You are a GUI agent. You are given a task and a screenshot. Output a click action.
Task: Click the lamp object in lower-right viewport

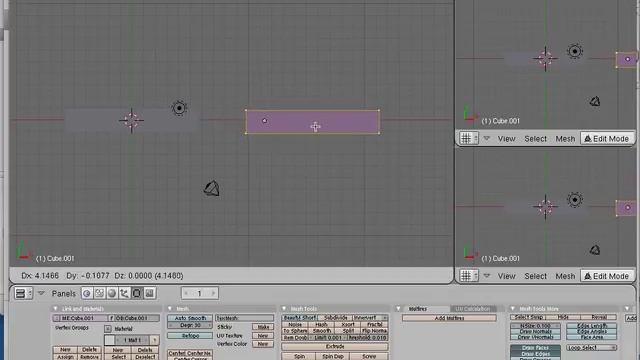[x=575, y=200]
